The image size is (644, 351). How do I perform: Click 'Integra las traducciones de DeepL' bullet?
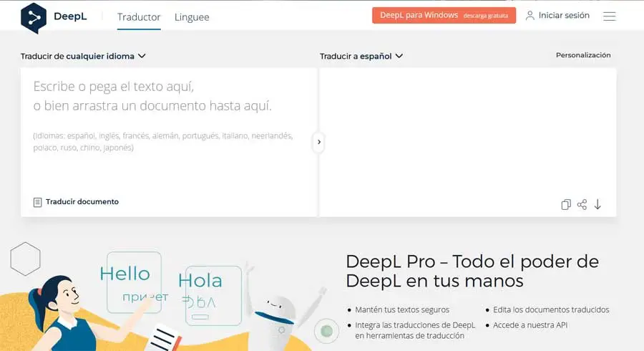pos(415,330)
